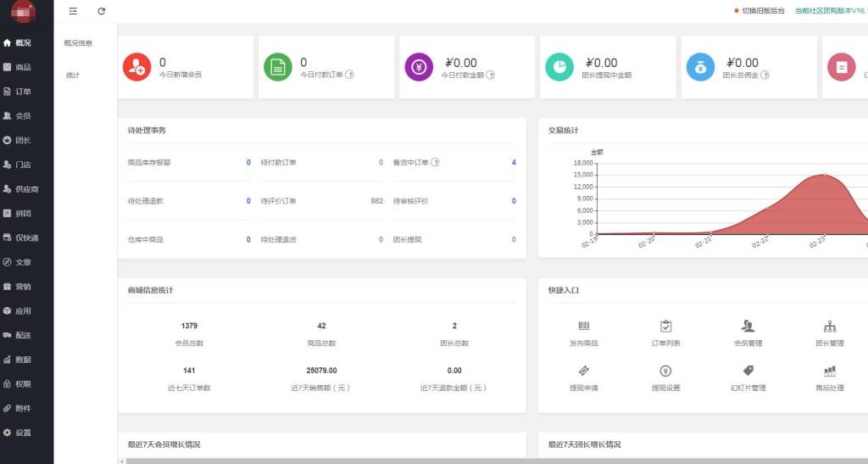Click 待处理退货 label

pyautogui.click(x=278, y=240)
